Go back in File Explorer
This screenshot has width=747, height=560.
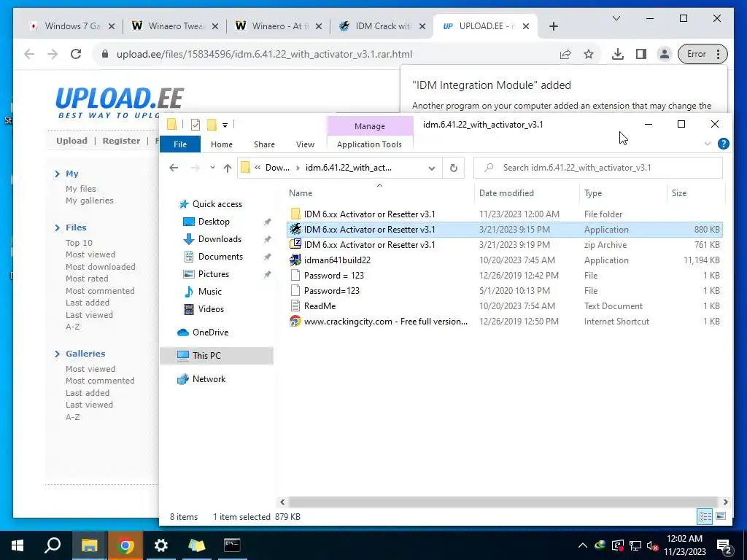coord(174,168)
